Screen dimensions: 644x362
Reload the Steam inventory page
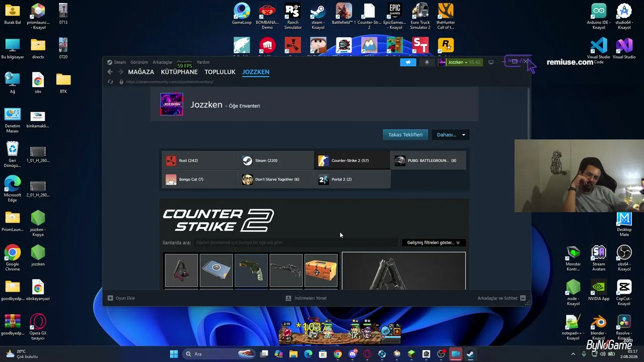(x=110, y=82)
